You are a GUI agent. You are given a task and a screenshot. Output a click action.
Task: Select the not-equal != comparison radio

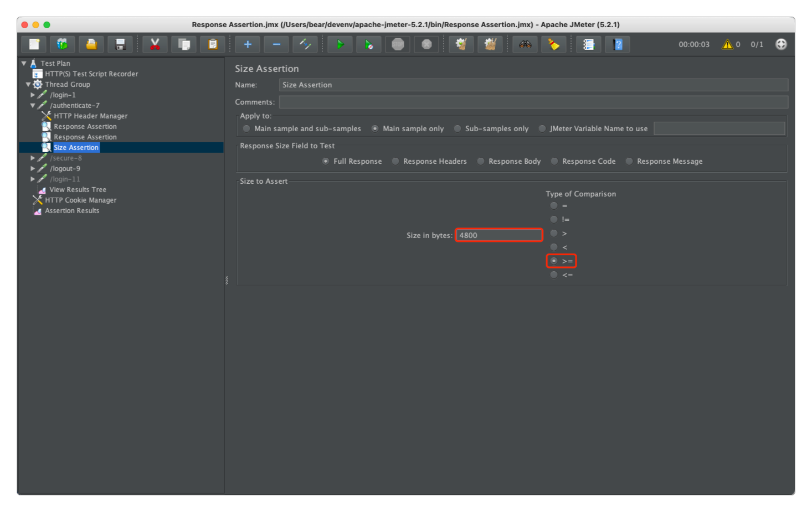554,219
